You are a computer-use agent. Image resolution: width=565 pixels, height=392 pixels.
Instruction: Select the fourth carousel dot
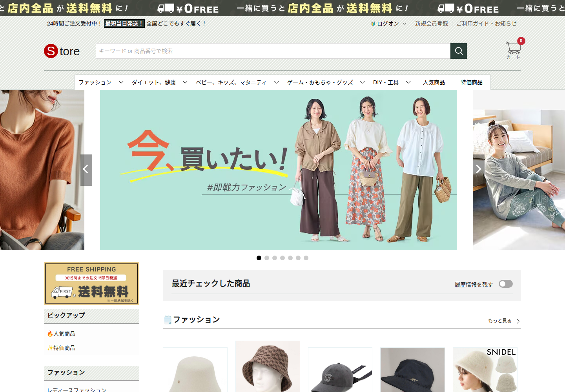pyautogui.click(x=282, y=258)
